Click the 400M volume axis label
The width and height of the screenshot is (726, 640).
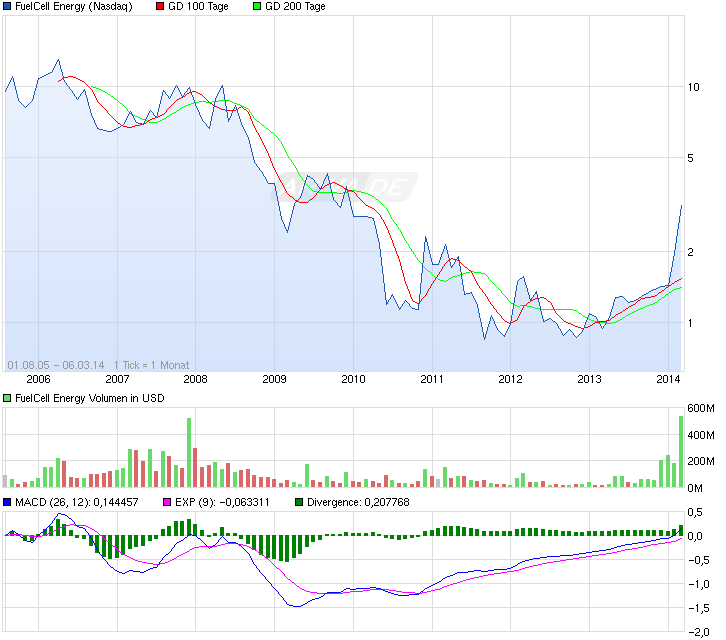(701, 435)
